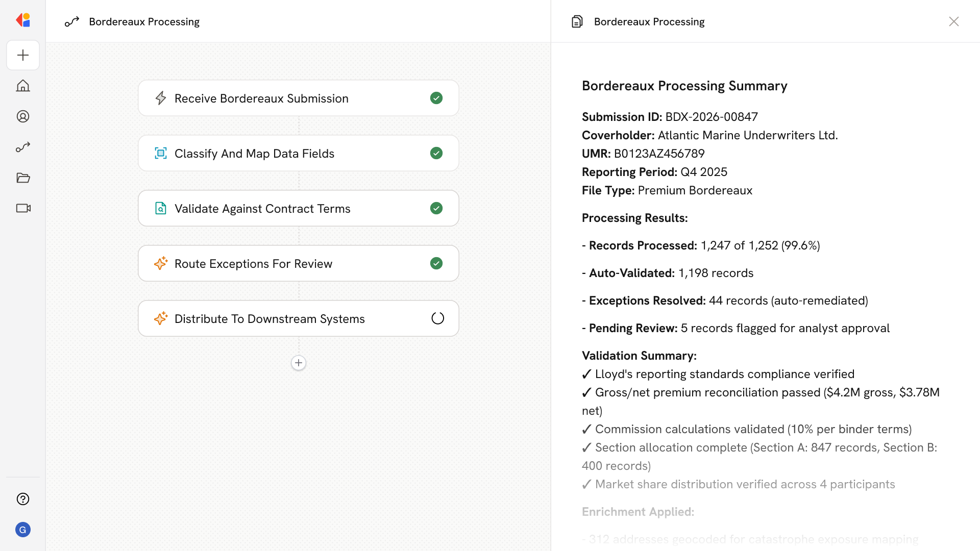The image size is (980, 551).
Task: Click loading spinner on Distribute step
Action: click(437, 318)
